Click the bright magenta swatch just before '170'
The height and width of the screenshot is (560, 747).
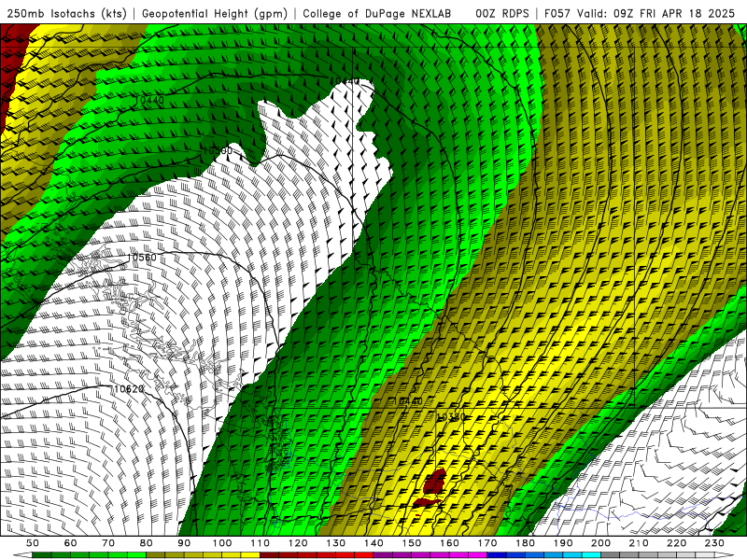tap(478, 555)
